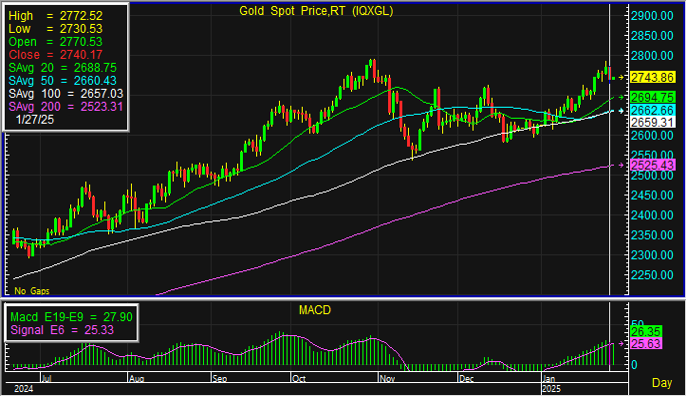The width and height of the screenshot is (687, 397).
Task: Click the Aug marker on time axis
Action: click(137, 379)
